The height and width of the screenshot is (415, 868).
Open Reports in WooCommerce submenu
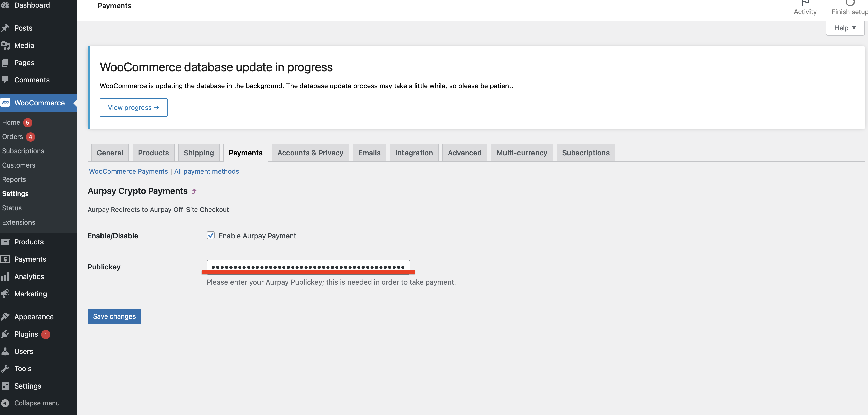coord(14,179)
